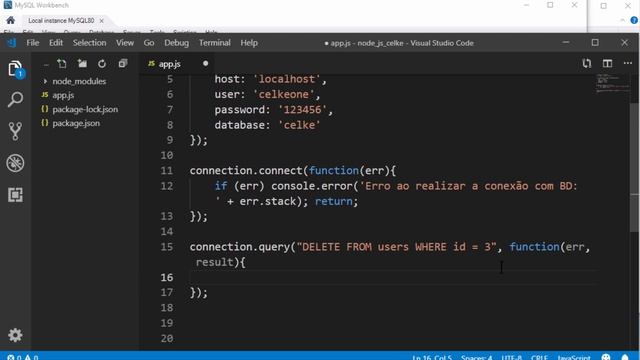The image size is (640, 360).
Task: Open the Selection menu
Action: 89,43
